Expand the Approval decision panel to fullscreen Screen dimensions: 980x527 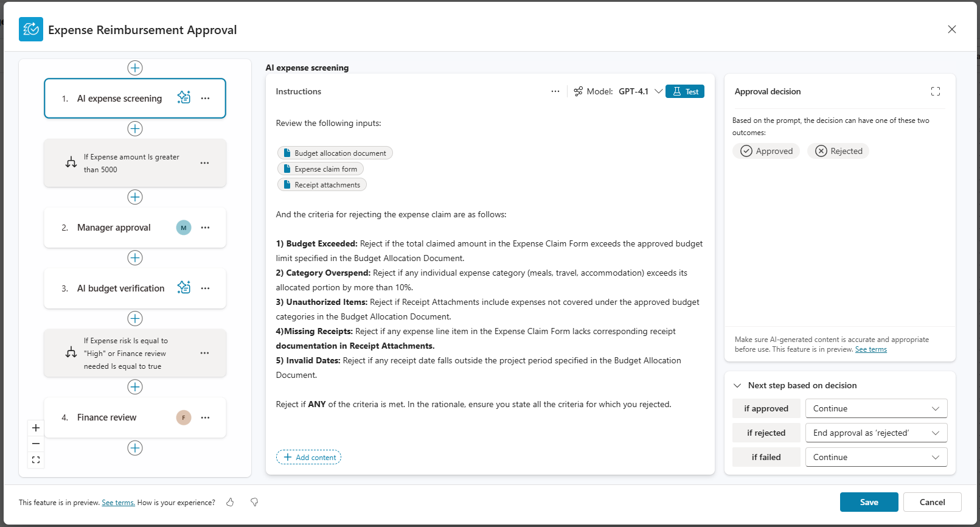pyautogui.click(x=935, y=91)
